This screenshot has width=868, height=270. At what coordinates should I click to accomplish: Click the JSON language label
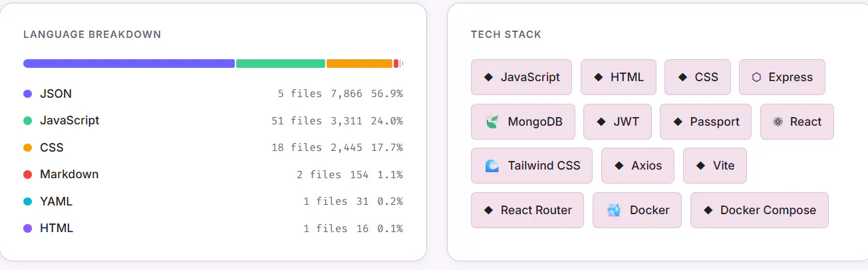coord(56,94)
